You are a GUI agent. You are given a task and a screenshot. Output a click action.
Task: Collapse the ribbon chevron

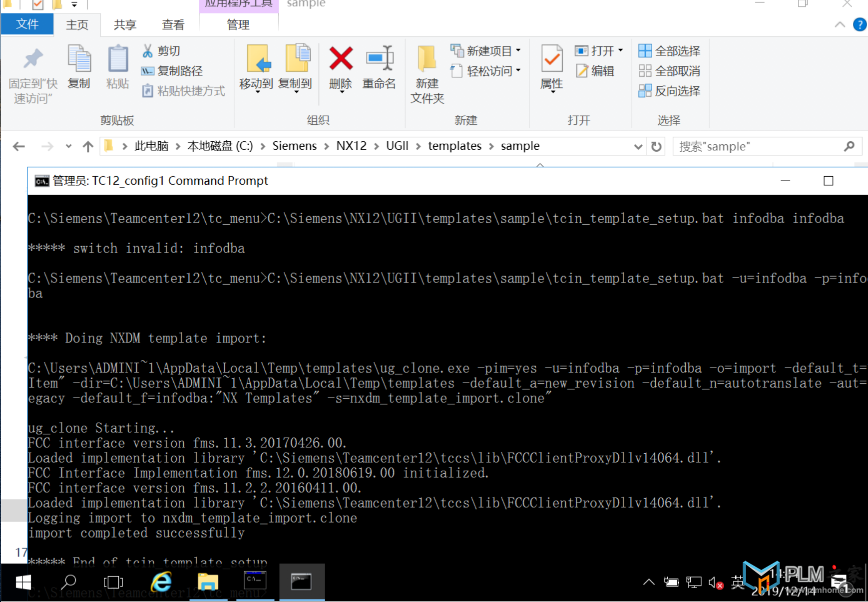[840, 24]
